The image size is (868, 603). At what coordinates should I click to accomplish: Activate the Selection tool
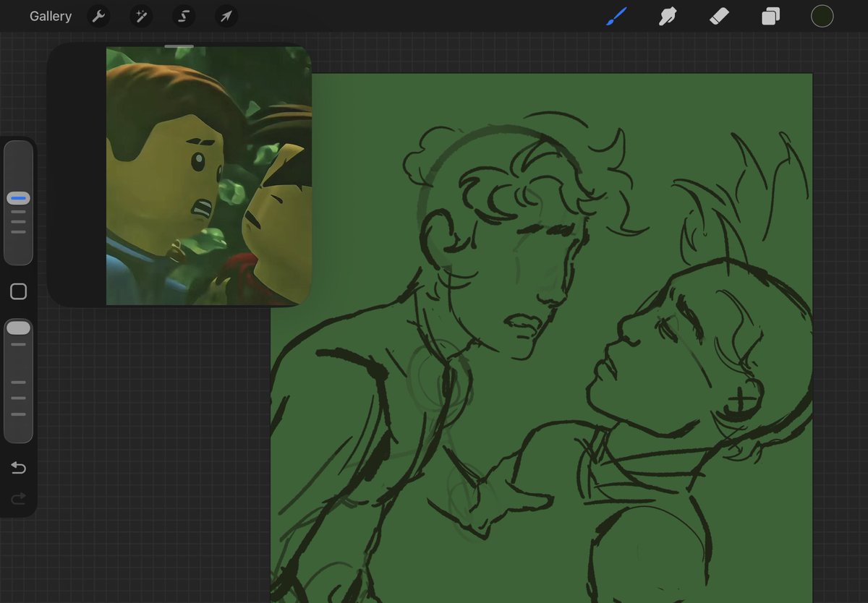click(x=183, y=16)
